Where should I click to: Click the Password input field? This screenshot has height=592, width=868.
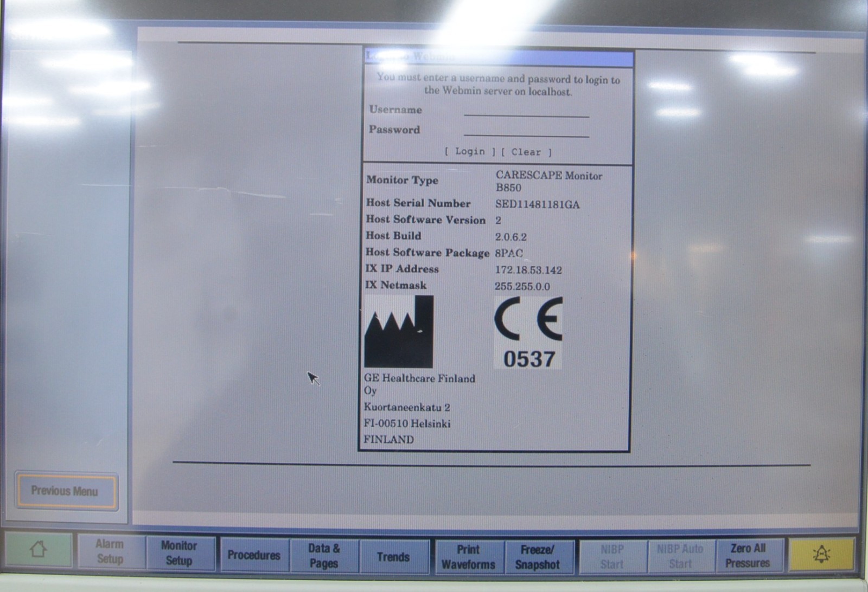(526, 130)
